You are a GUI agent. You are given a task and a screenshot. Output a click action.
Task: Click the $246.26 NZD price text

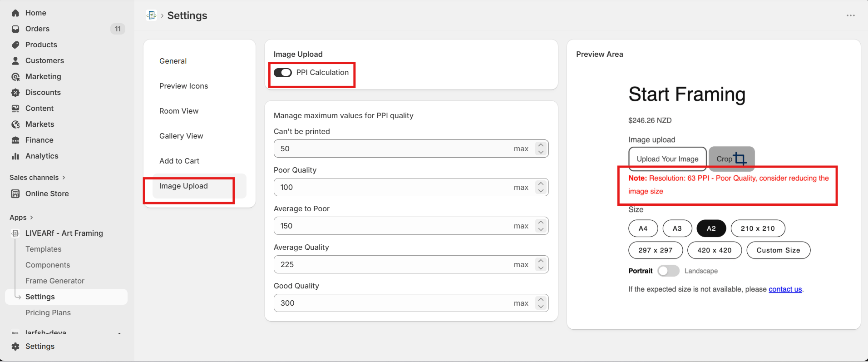650,120
